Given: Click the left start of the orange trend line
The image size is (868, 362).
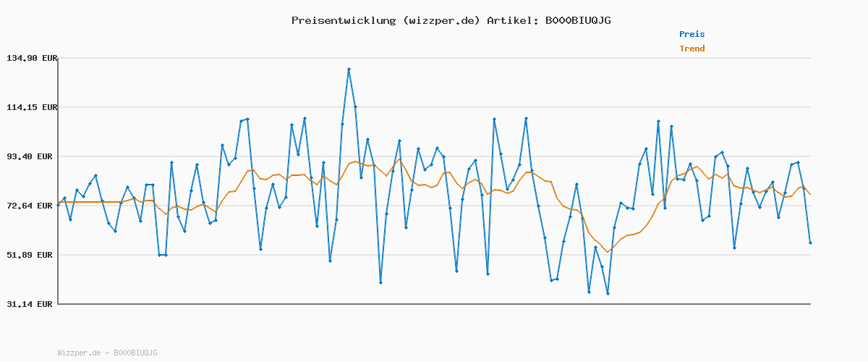Looking at the screenshot, I should [x=58, y=202].
